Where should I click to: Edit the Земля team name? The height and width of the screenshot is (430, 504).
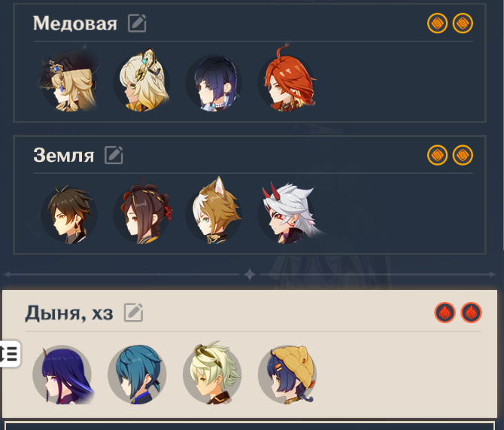click(114, 155)
